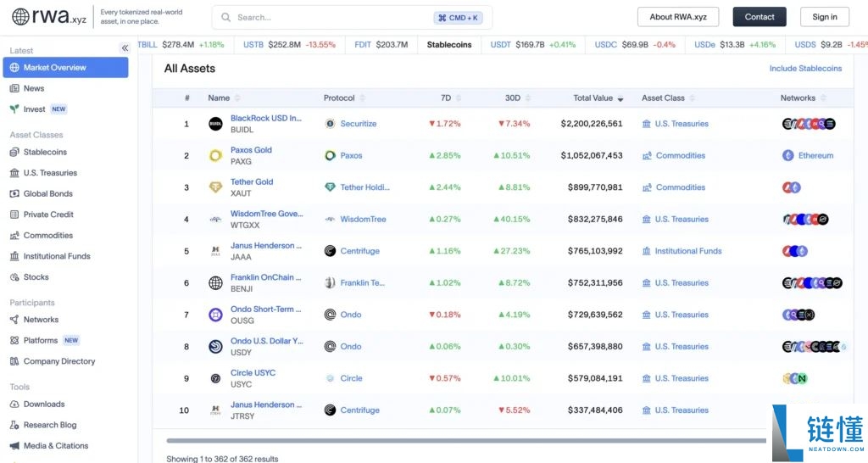The width and height of the screenshot is (868, 463).
Task: Open Market Overview in sidebar
Action: click(x=65, y=68)
